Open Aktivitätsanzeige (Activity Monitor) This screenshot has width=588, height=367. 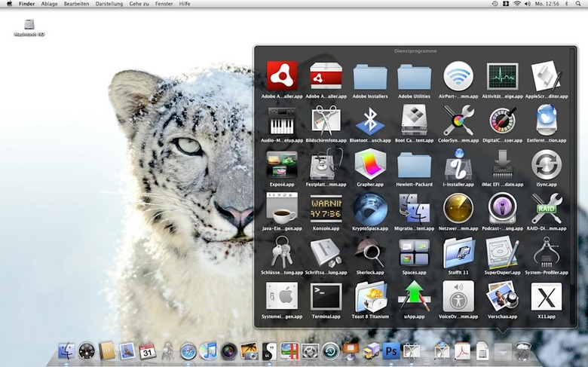tap(502, 76)
